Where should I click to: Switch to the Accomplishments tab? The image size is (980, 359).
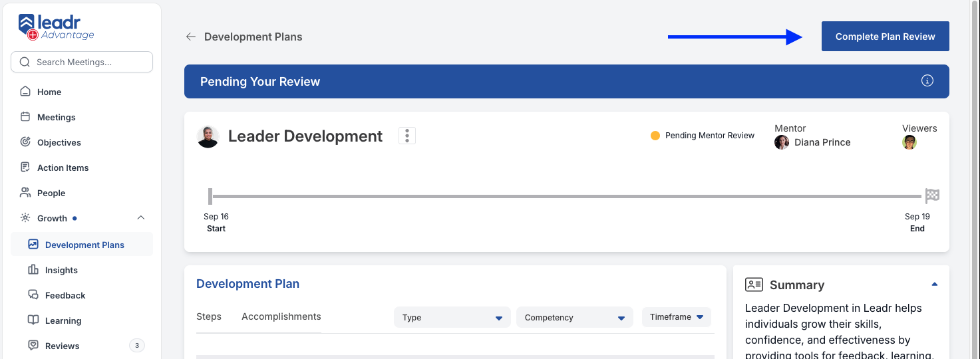point(281,316)
